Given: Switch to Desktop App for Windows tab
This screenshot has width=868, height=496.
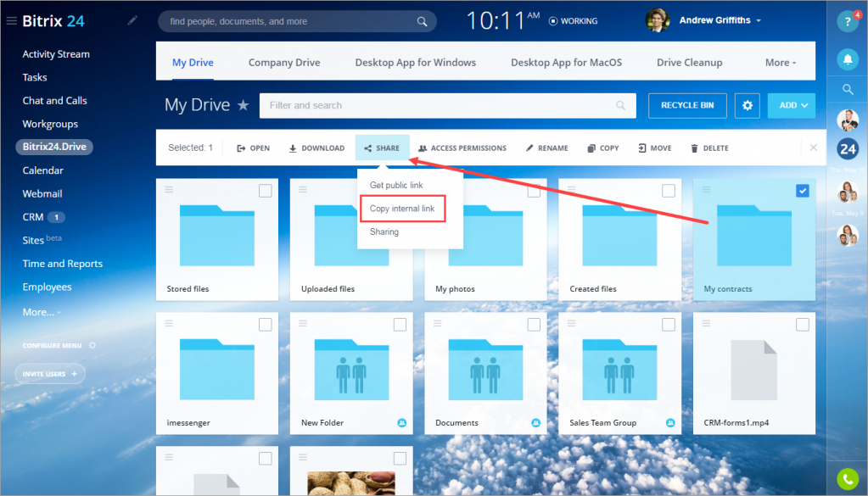Looking at the screenshot, I should [x=415, y=63].
